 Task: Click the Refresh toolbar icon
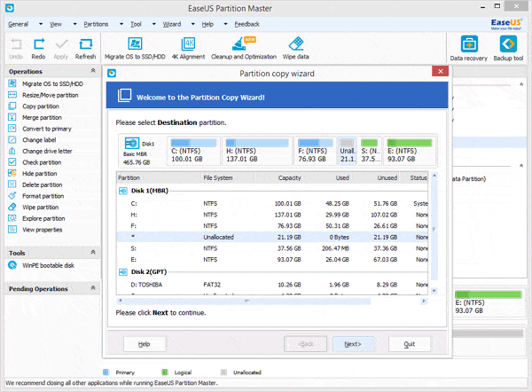[85, 49]
